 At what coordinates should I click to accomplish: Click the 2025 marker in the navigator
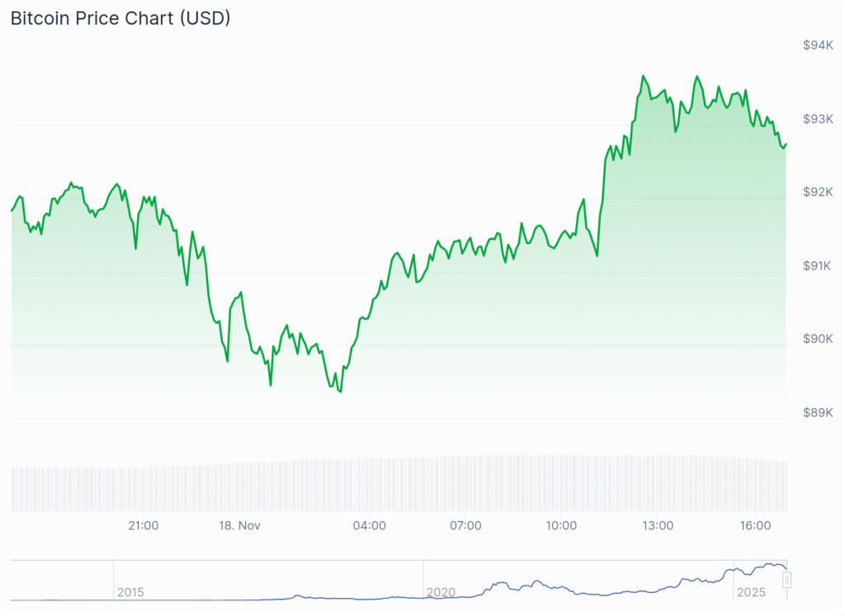point(750,592)
